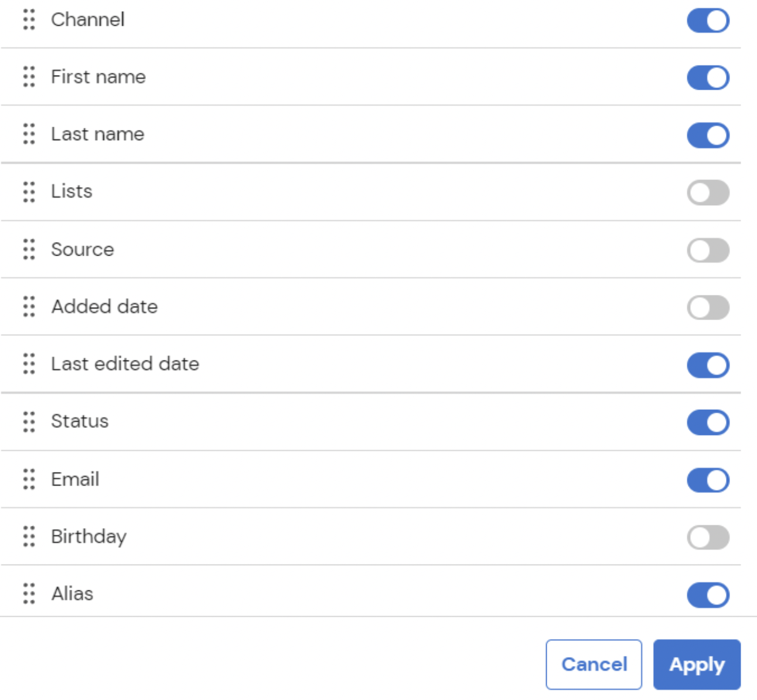Image resolution: width=757 pixels, height=700 pixels.
Task: Click the "Birthday" label
Action: click(x=89, y=536)
